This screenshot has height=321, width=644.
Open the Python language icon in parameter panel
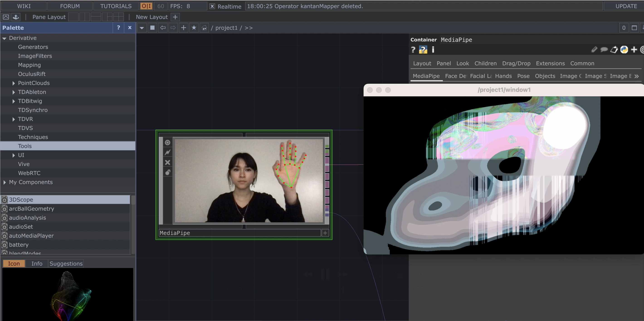[x=624, y=50]
